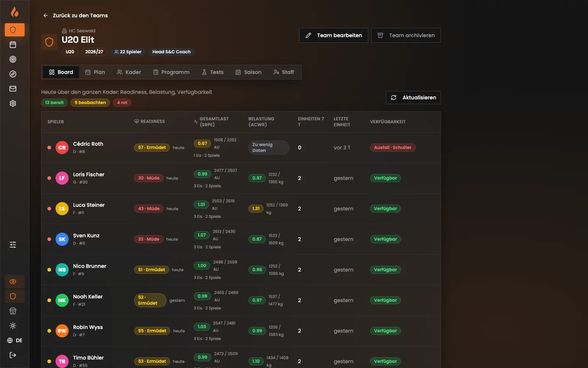Switch to the Tests tab
The height and width of the screenshot is (368, 588).
pyautogui.click(x=213, y=72)
